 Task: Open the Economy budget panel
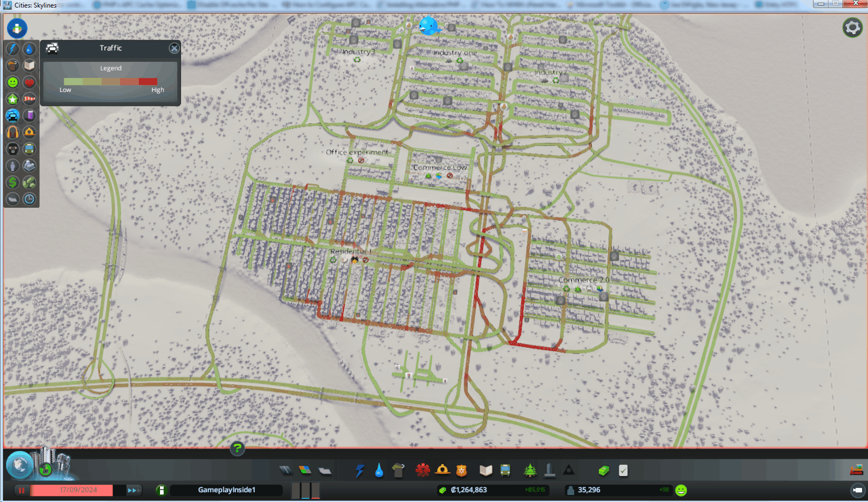pyautogui.click(x=604, y=471)
